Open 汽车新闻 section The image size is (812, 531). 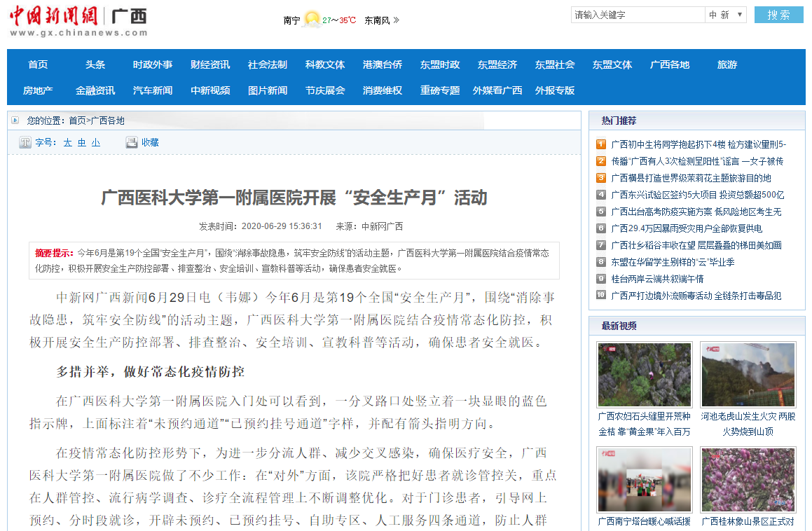153,90
